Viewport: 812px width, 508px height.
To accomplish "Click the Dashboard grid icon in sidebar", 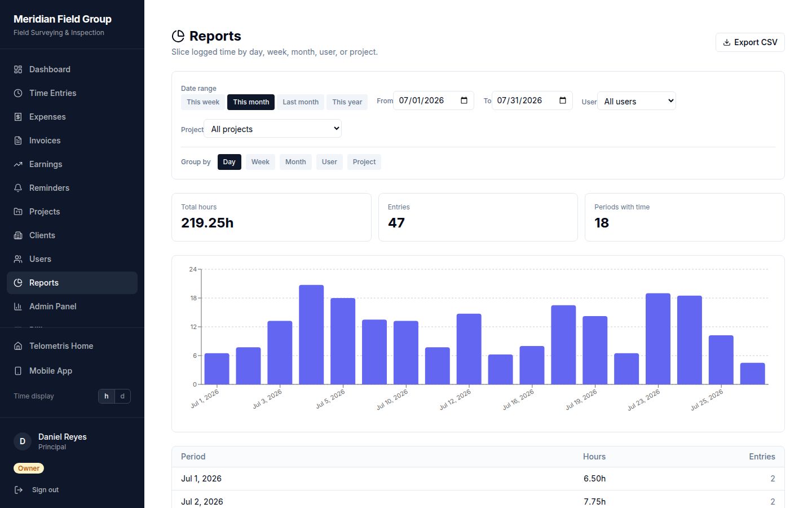I will [x=18, y=69].
